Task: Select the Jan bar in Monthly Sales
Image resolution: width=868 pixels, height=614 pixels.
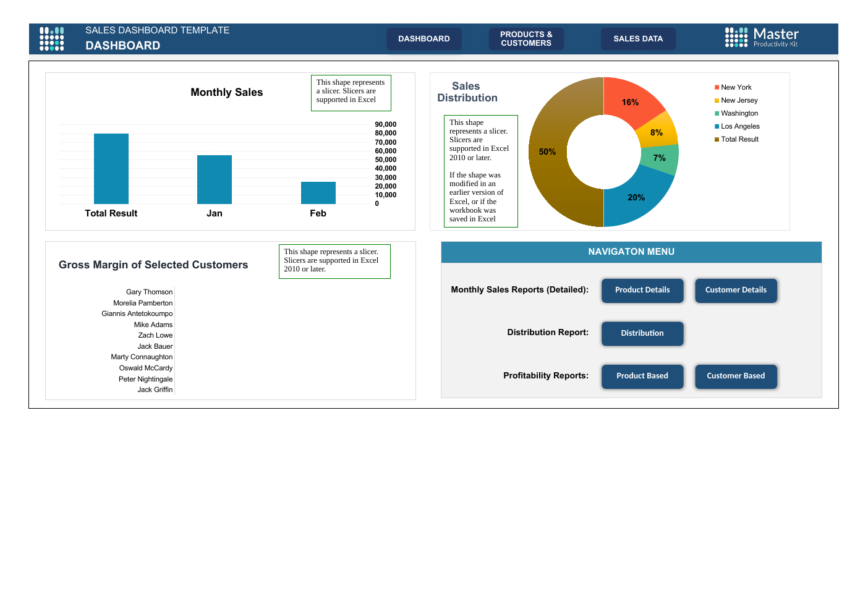Action: (215, 179)
